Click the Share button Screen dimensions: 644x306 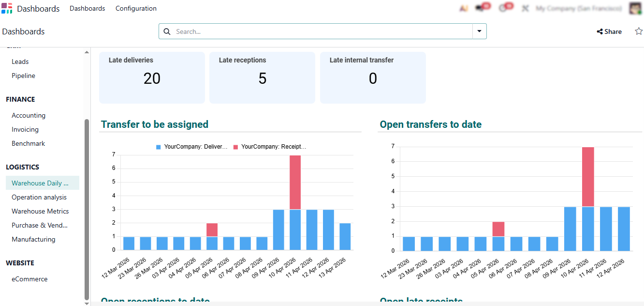click(609, 31)
